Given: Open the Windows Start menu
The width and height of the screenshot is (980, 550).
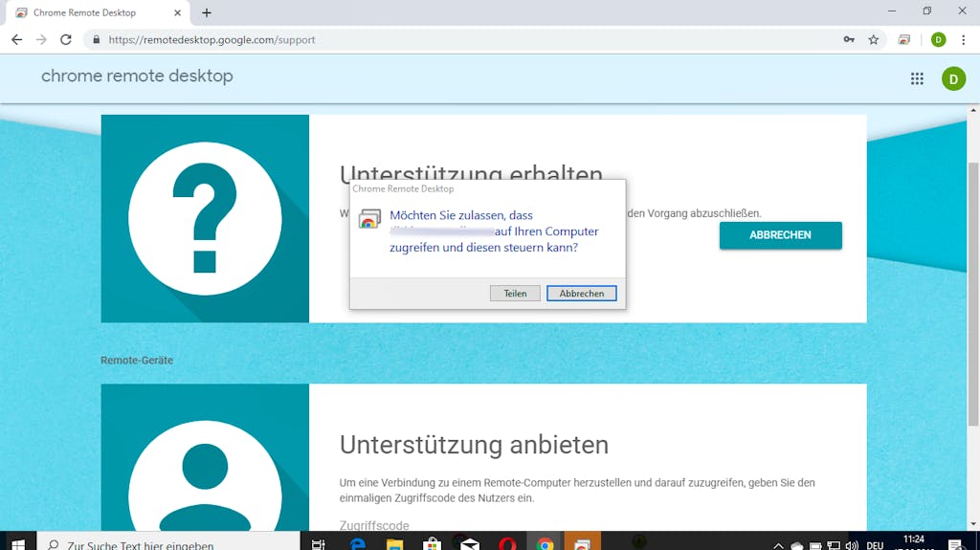Looking at the screenshot, I should coord(18,544).
